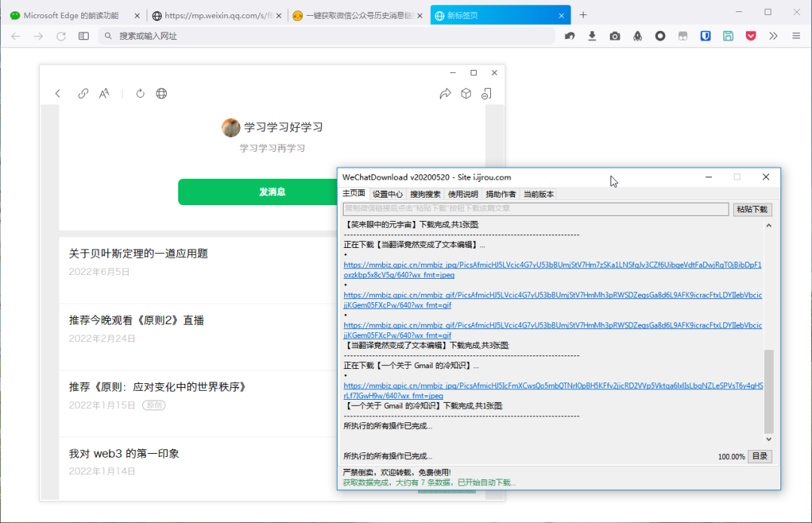This screenshot has height=523, width=812.
Task: Click back chevron in WeChat window
Action: (57, 94)
